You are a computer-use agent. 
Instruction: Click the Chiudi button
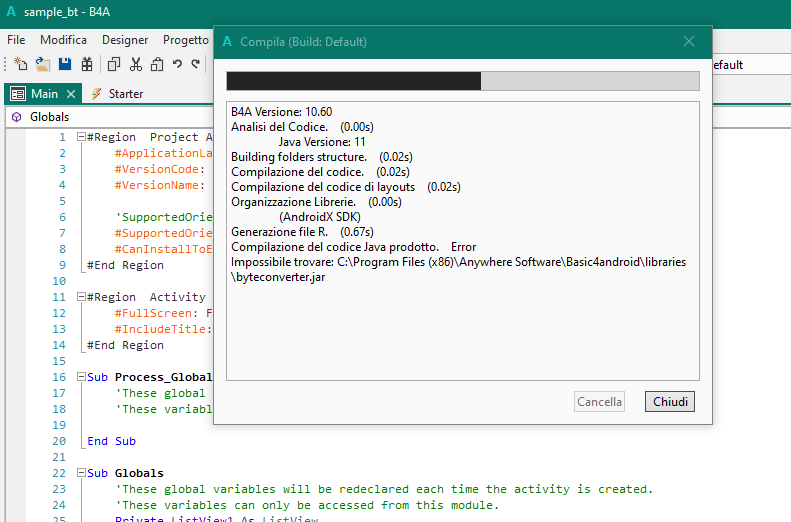point(670,401)
